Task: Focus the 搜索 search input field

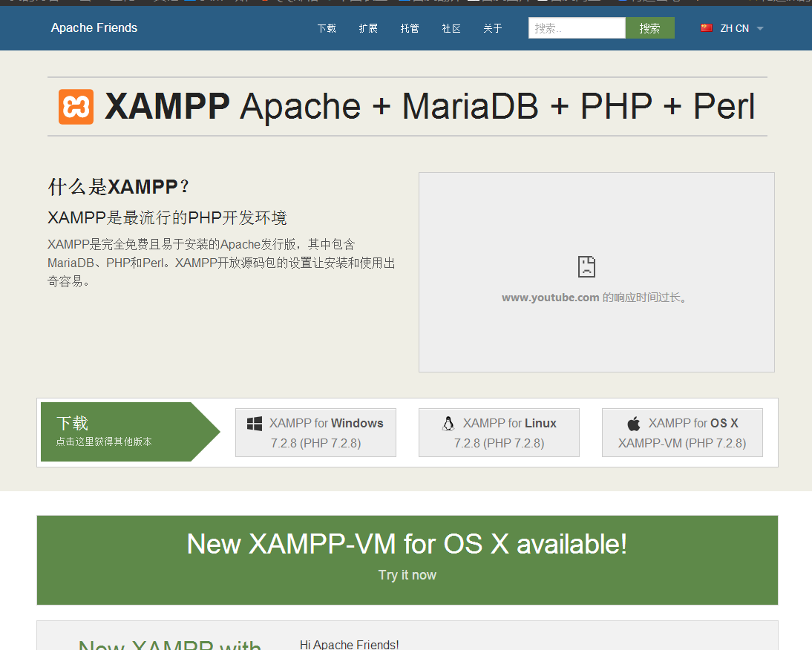Action: tap(577, 28)
